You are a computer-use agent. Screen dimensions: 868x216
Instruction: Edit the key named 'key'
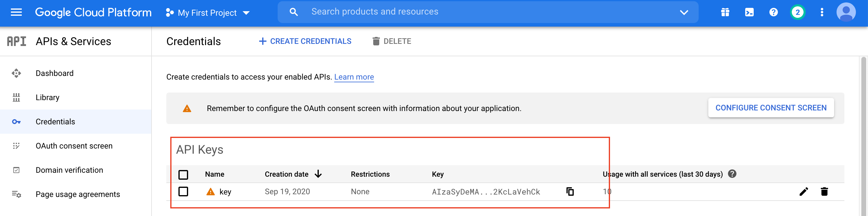(x=804, y=191)
